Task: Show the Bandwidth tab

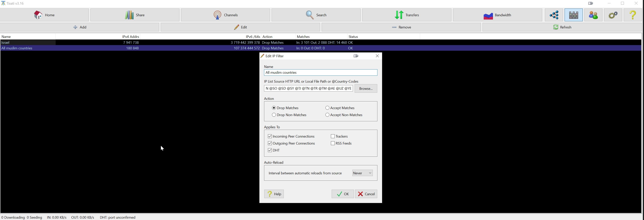Action: 498,15
